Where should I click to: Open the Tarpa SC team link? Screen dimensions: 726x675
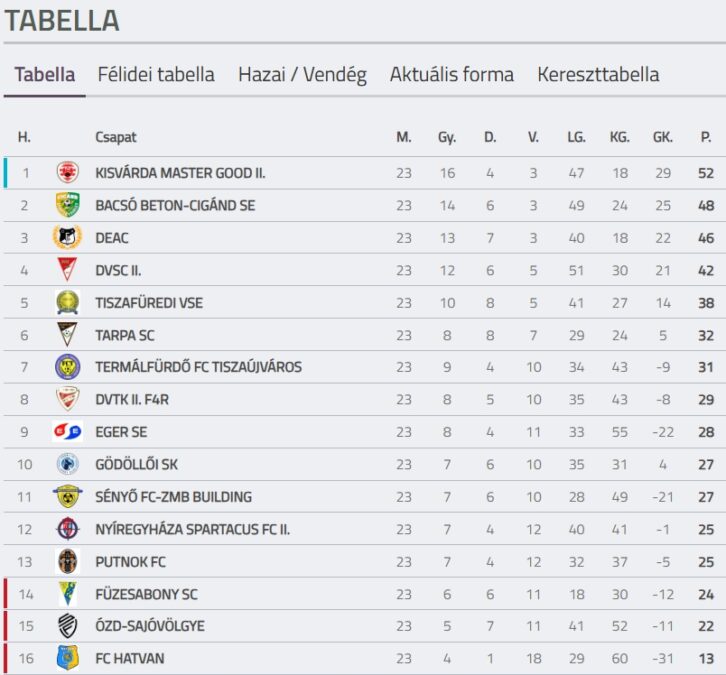pyautogui.click(x=125, y=335)
